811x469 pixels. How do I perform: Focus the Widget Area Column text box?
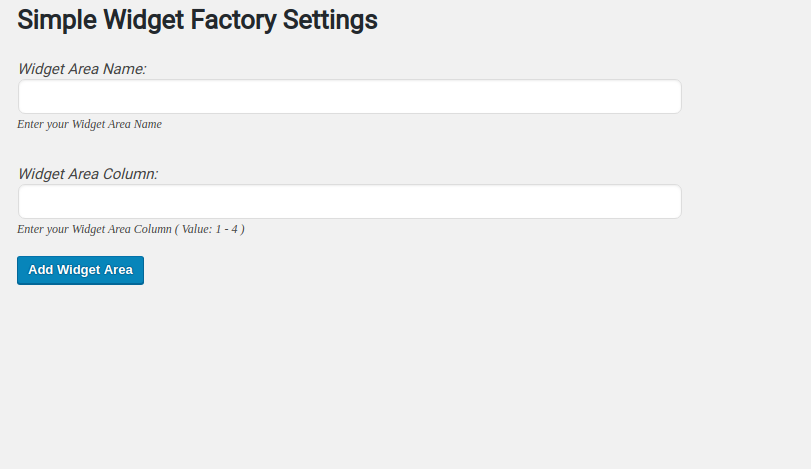(x=350, y=202)
